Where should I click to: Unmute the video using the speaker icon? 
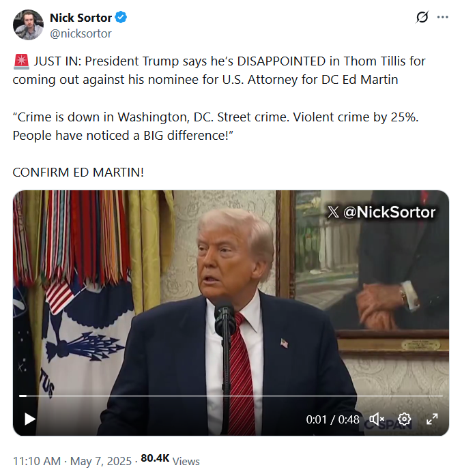[x=377, y=419]
